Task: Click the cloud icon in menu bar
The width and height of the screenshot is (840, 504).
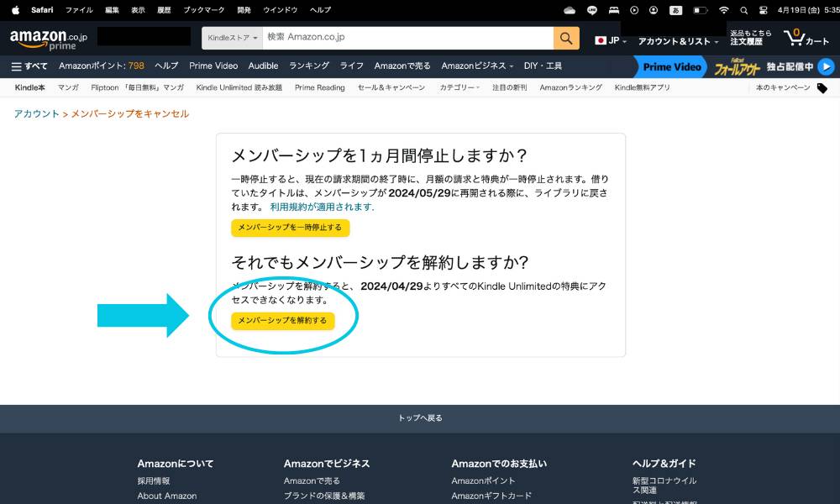Action: 570,10
